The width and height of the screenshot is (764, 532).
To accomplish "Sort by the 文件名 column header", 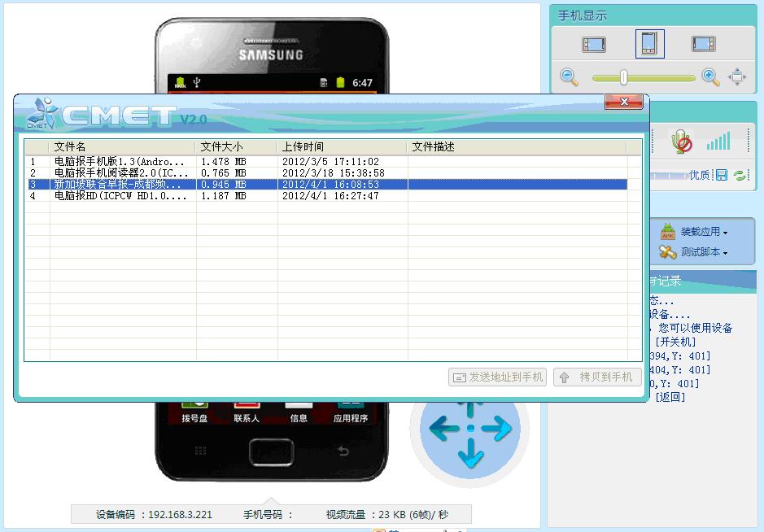I will (122, 146).
